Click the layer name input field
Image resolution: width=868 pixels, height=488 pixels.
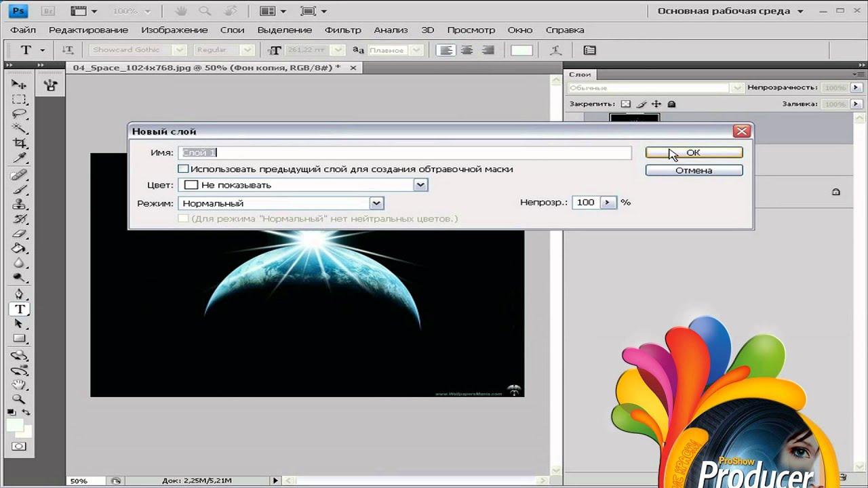(x=405, y=152)
